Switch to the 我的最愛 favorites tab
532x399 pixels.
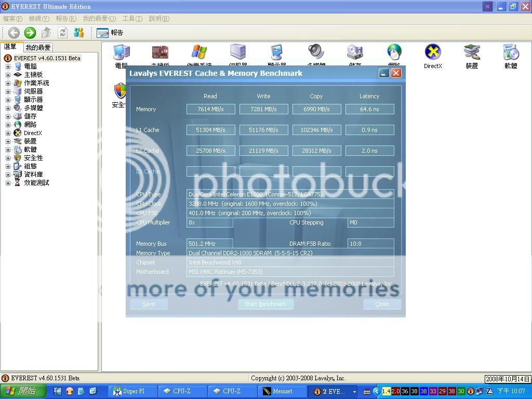pos(38,47)
